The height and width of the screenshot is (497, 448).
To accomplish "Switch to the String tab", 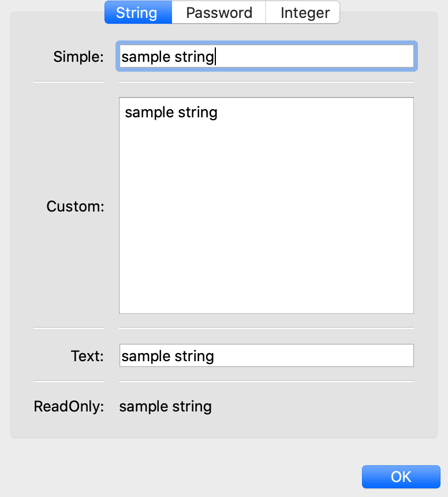I will pyautogui.click(x=137, y=13).
